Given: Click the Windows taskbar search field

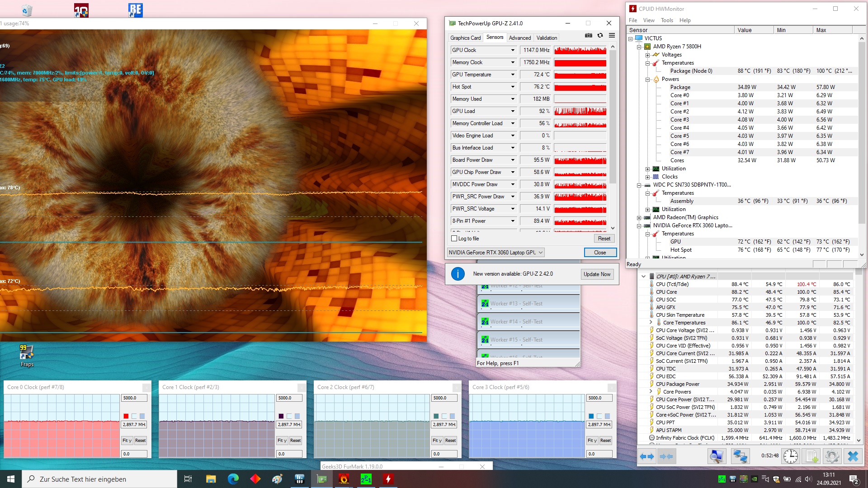Looking at the screenshot, I should [x=99, y=479].
